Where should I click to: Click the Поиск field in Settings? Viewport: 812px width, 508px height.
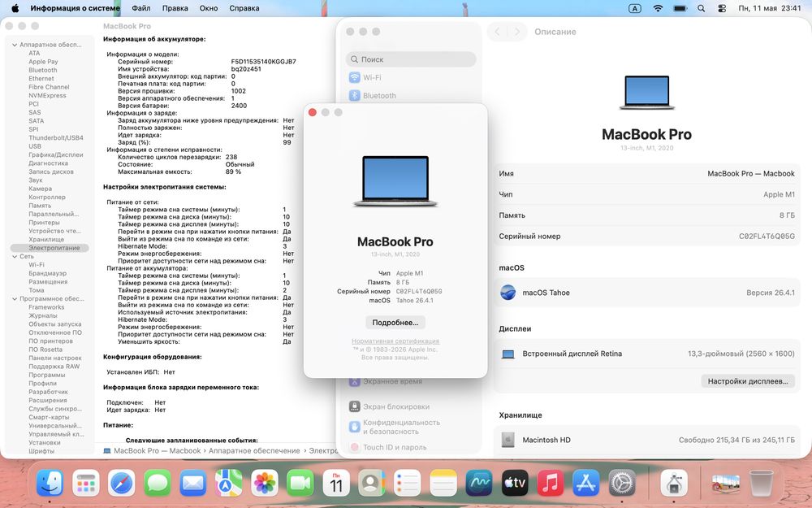click(x=411, y=59)
